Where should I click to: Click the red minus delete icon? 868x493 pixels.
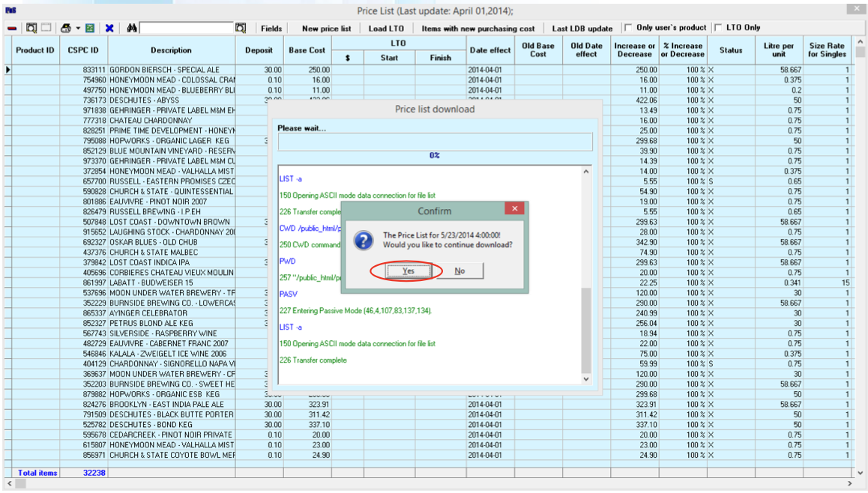tap(12, 28)
